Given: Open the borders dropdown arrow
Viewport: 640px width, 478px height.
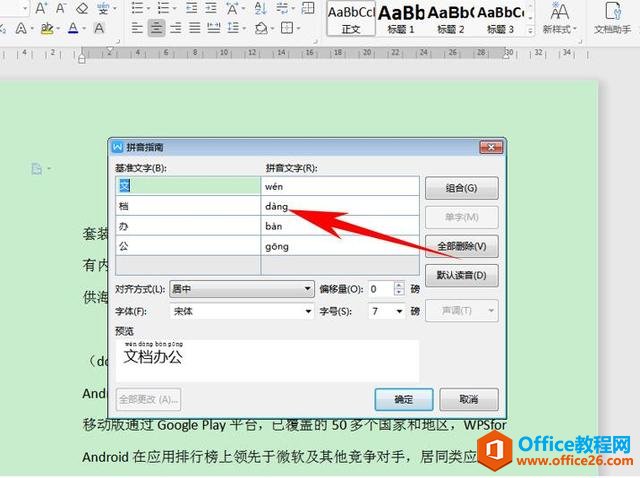Looking at the screenshot, I should coord(298,29).
